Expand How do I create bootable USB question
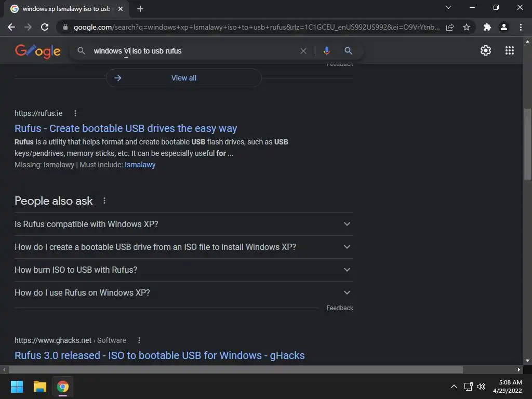Image resolution: width=532 pixels, height=399 pixels. (183, 247)
